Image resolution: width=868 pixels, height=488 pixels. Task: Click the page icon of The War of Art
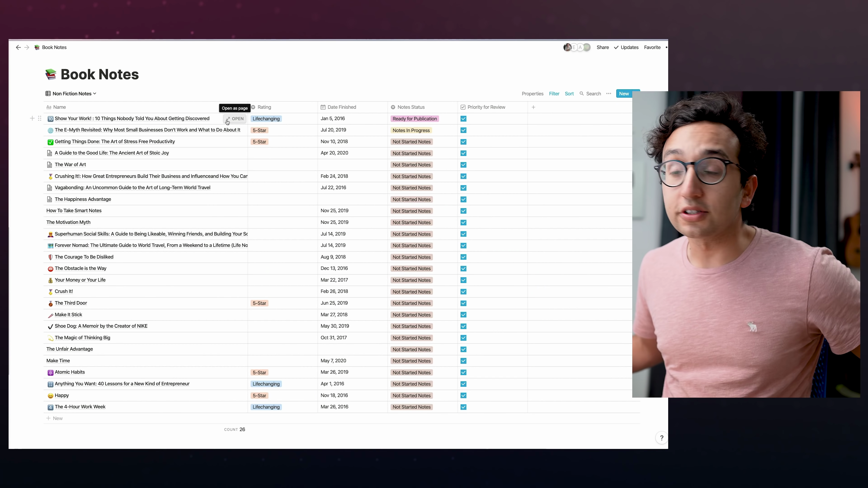50,165
